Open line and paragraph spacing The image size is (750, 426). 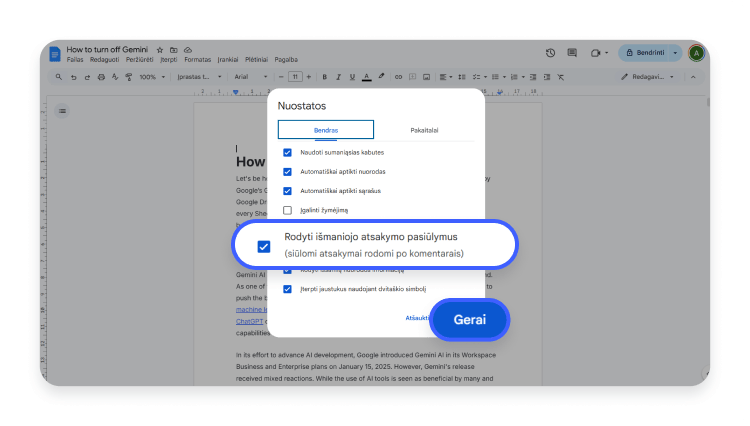(x=462, y=77)
